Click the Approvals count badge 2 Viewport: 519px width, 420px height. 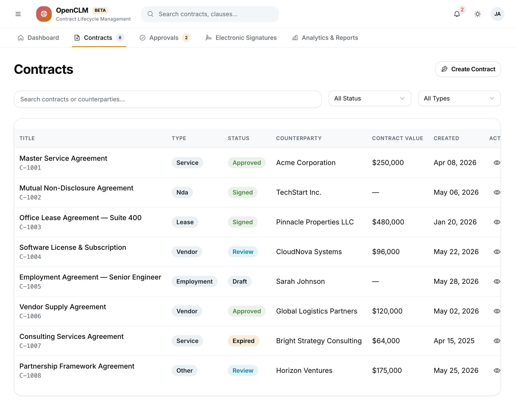point(186,38)
